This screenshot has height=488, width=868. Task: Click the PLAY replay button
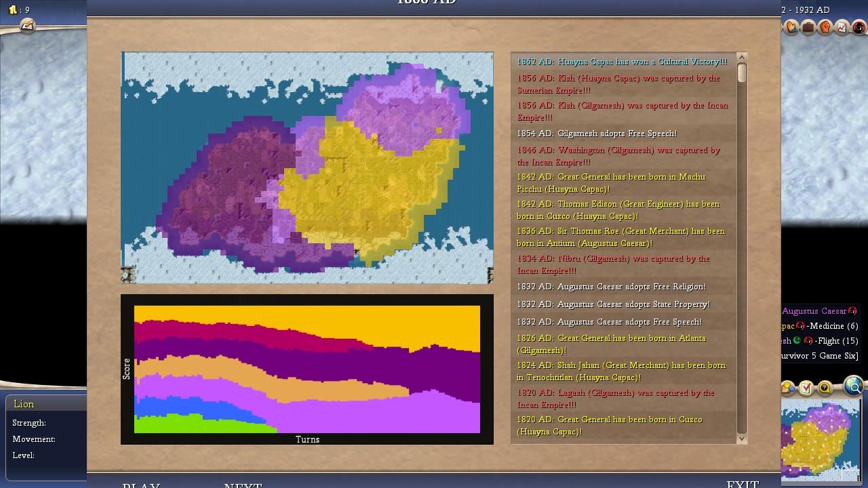coord(141,485)
